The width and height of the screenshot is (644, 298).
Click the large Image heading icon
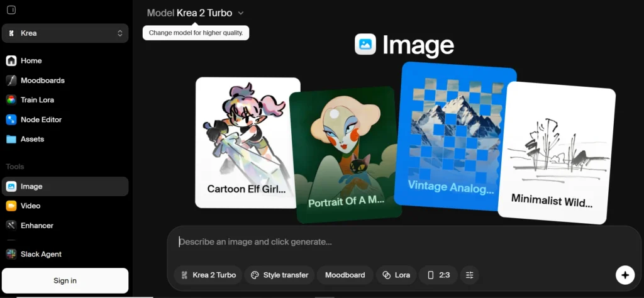pyautogui.click(x=365, y=45)
